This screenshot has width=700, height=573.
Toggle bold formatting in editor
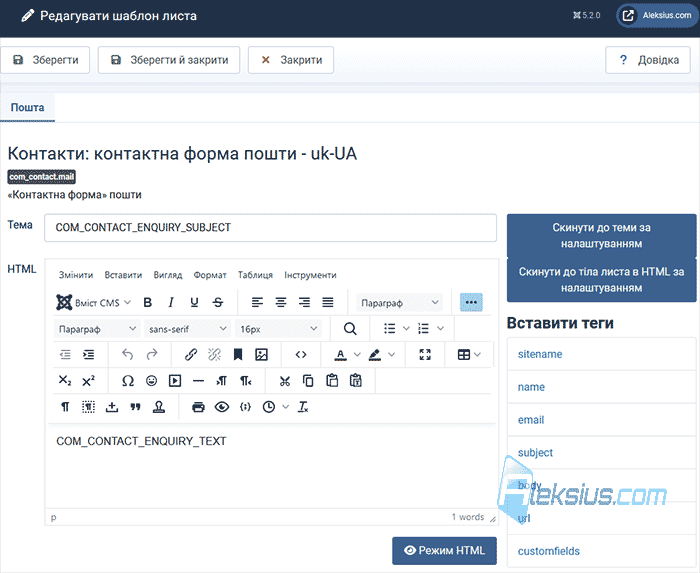(x=147, y=303)
